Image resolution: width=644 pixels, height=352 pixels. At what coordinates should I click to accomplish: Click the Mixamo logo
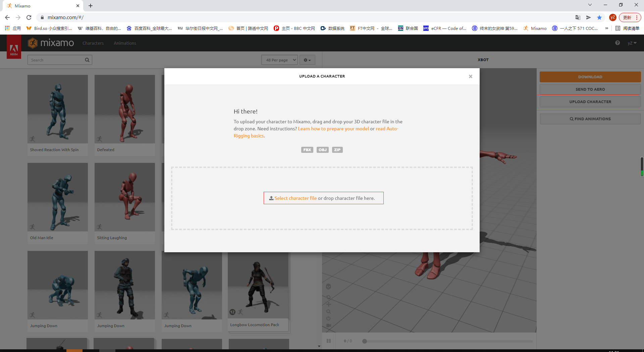click(51, 43)
